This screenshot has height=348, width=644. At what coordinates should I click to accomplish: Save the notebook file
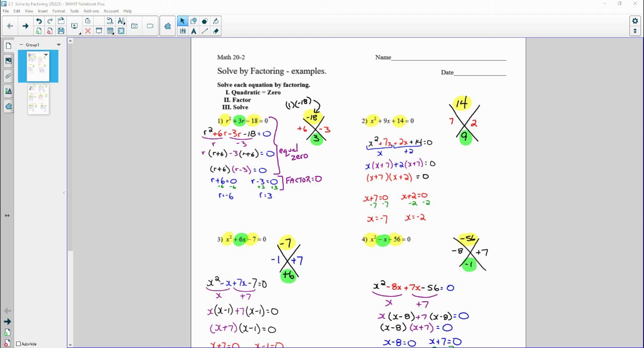[x=61, y=31]
